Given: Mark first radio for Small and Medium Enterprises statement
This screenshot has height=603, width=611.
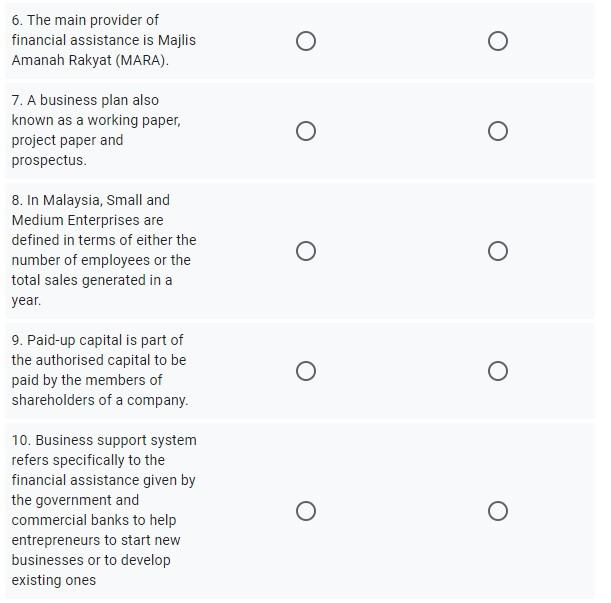Looking at the screenshot, I should [306, 251].
